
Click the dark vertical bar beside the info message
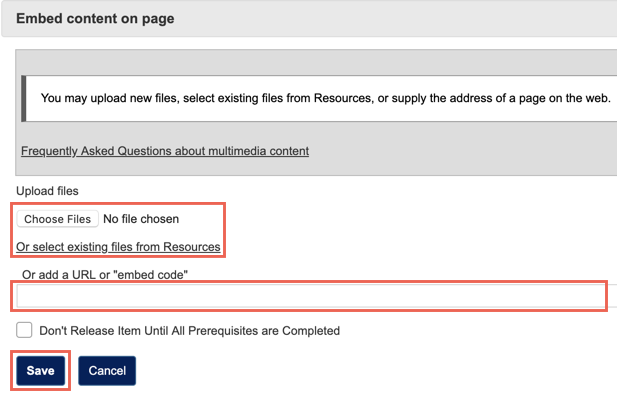click(x=23, y=98)
